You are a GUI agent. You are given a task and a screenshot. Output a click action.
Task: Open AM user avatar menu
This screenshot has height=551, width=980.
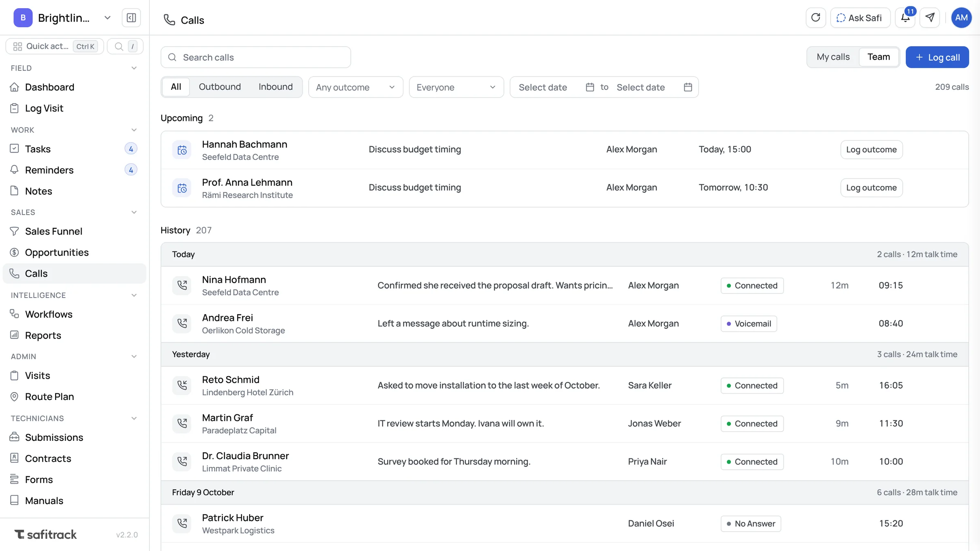pyautogui.click(x=961, y=18)
